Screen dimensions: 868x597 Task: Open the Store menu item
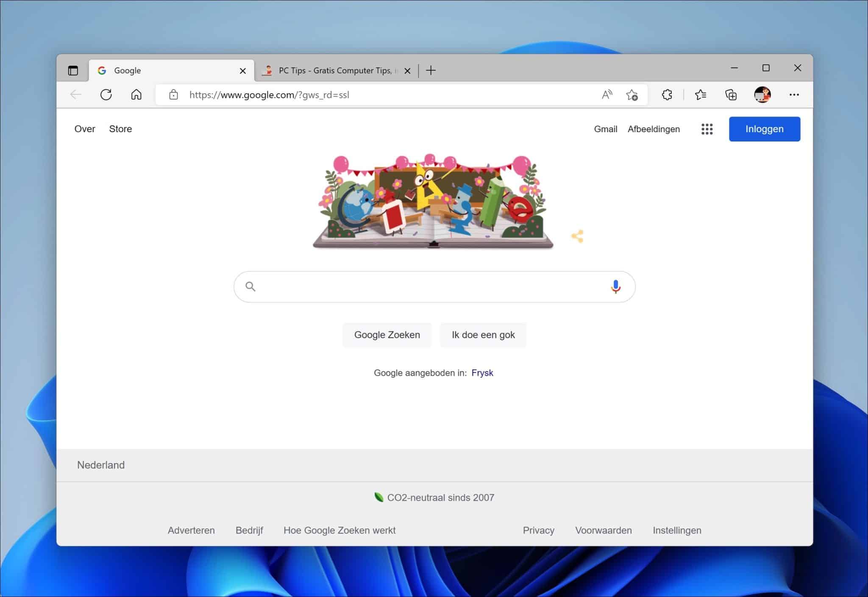[x=120, y=129]
